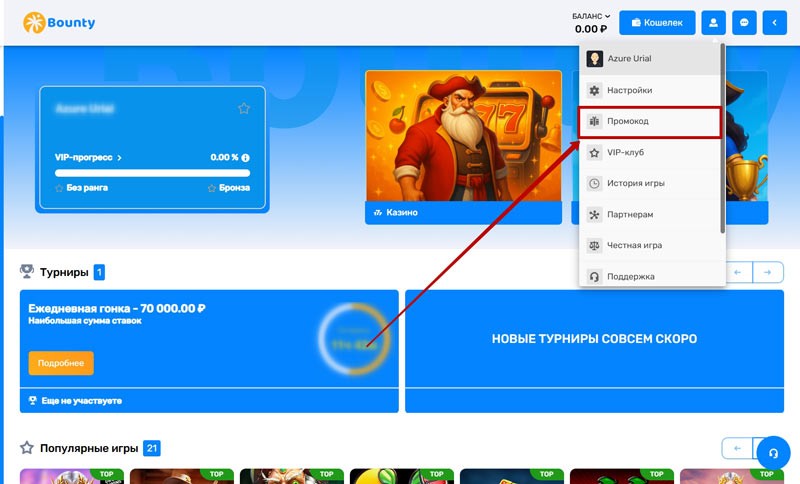Image resolution: width=800 pixels, height=484 pixels.
Task: Click the Кошелек wallet button
Action: (657, 22)
